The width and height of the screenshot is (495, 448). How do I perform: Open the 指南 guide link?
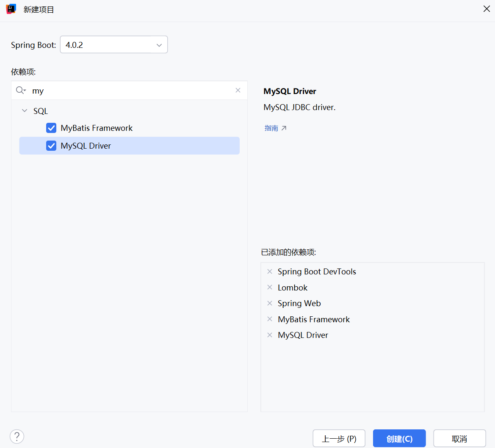pos(275,128)
